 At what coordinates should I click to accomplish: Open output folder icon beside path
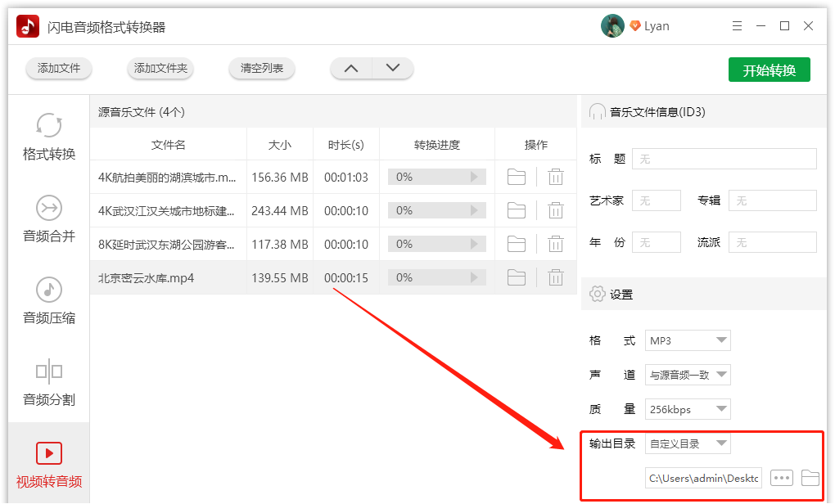coord(810,478)
